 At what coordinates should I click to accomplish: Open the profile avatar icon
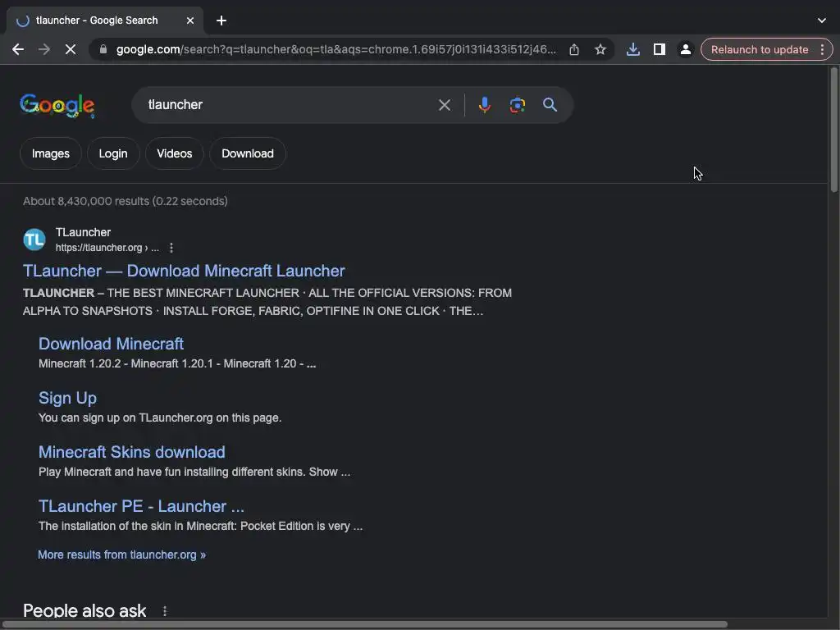685,50
